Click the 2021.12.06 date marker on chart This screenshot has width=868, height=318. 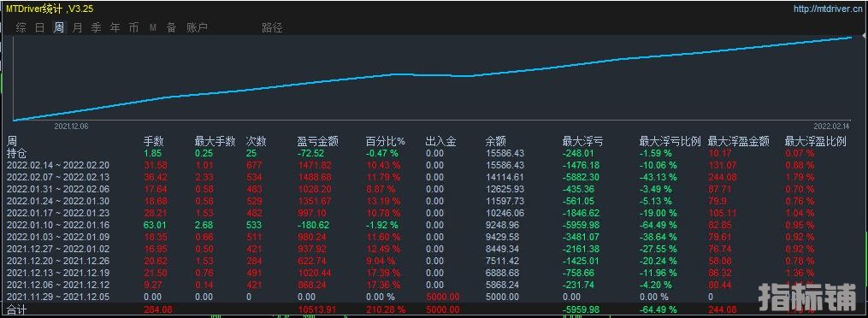(71, 127)
